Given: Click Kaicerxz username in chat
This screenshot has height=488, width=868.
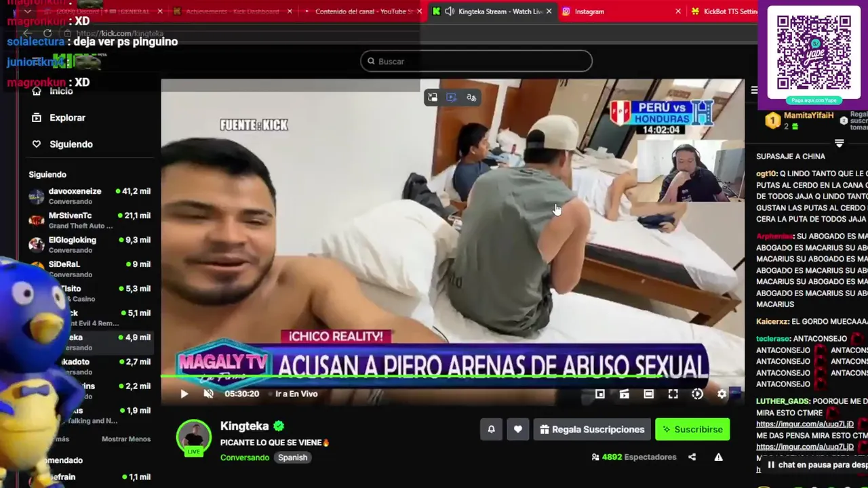Looking at the screenshot, I should coord(772,321).
